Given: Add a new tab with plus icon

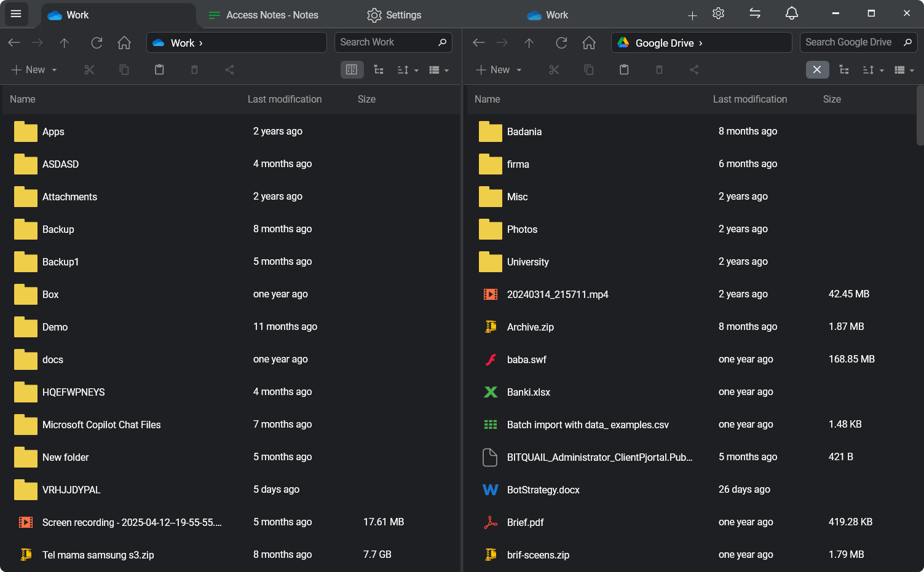Looking at the screenshot, I should [x=692, y=15].
